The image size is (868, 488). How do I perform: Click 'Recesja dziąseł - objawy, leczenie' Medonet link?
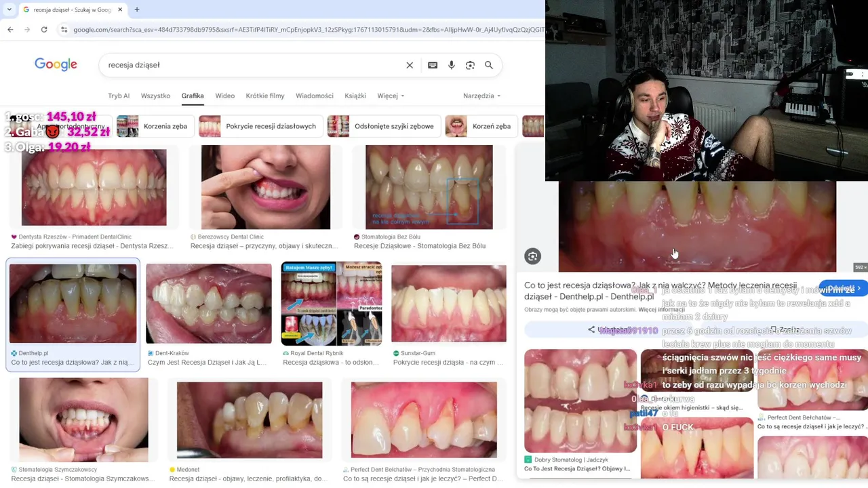tap(249, 479)
